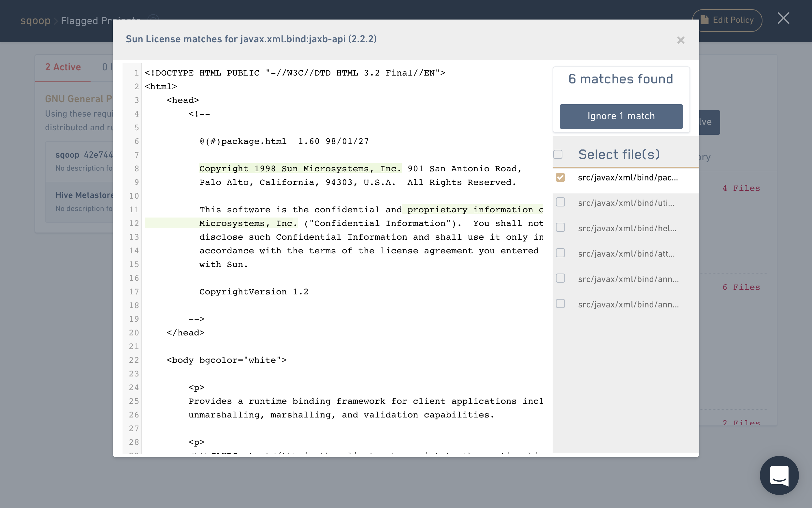Check the src/javax/xml/bind/uti... file checkbox
Viewport: 812px width, 508px height.
click(560, 202)
